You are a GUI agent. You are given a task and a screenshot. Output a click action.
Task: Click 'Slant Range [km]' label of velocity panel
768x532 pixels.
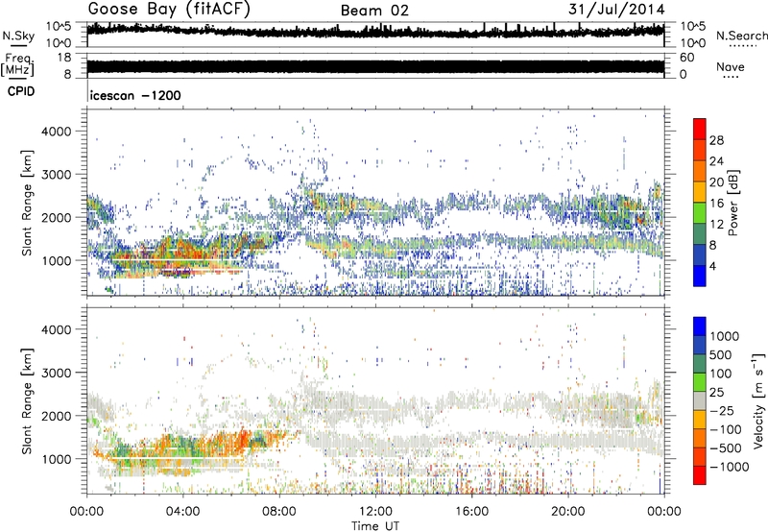27,400
